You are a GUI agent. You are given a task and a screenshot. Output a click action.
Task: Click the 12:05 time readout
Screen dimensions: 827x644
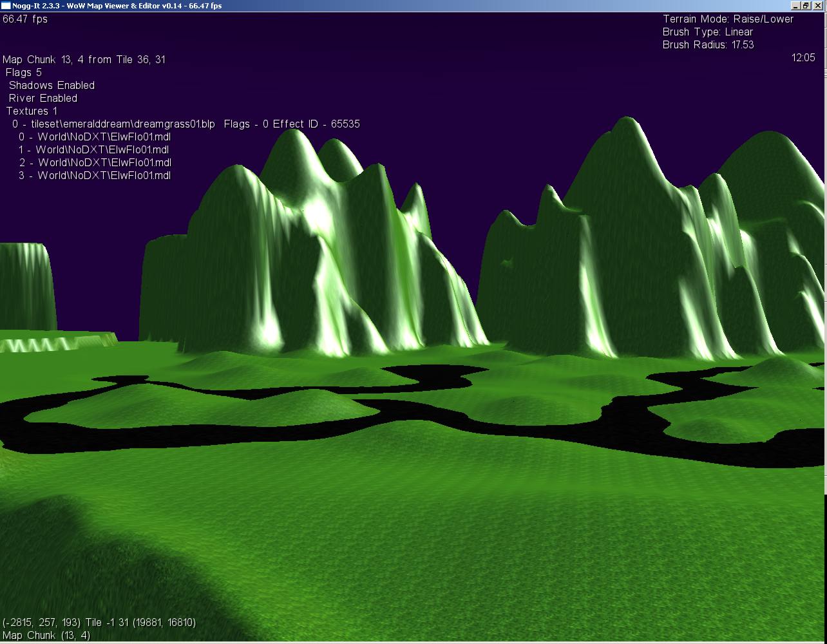pos(803,58)
